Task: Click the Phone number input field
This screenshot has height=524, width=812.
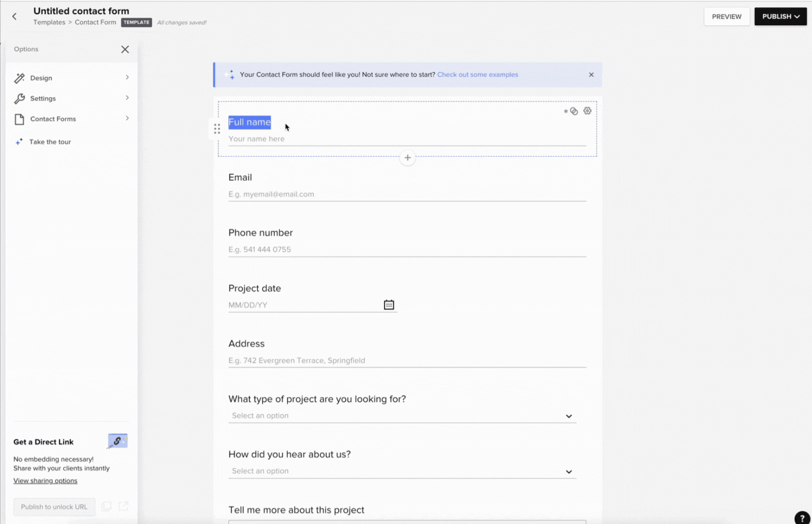Action: click(x=407, y=250)
